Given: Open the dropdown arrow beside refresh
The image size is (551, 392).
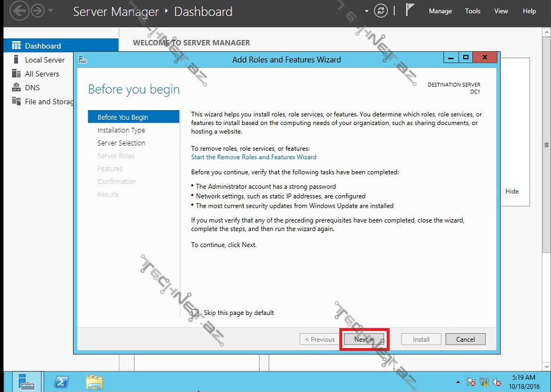Looking at the screenshot, I should pos(367,11).
